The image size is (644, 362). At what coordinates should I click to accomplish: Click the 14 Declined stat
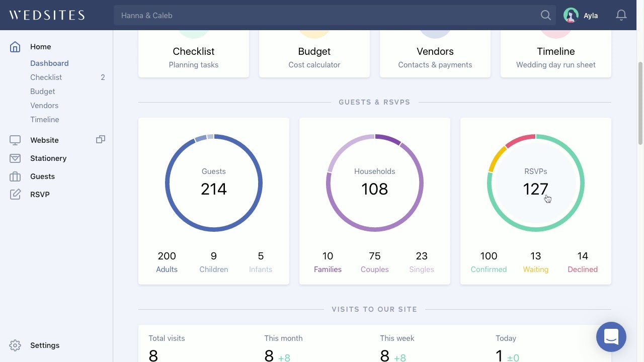(x=583, y=262)
